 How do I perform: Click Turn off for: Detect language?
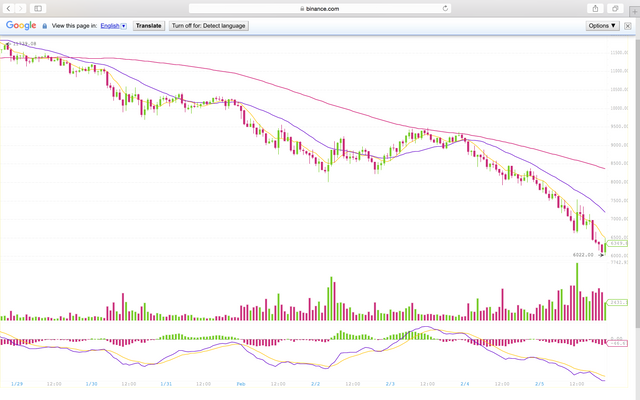pyautogui.click(x=209, y=26)
